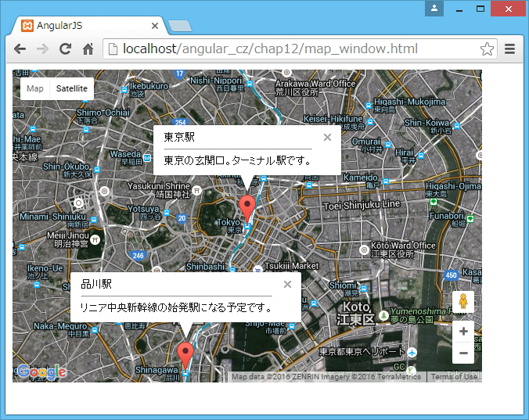Open the home page icon

click(88, 49)
